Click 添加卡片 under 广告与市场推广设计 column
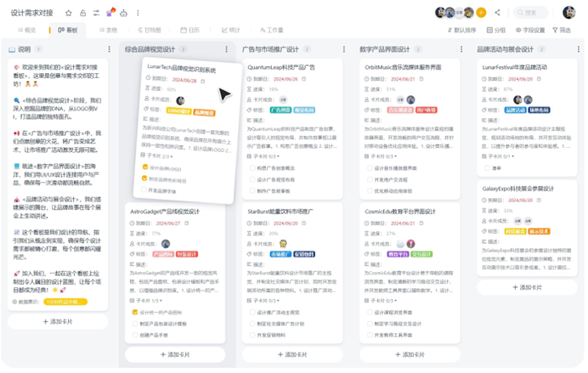The height and width of the screenshot is (373, 588). tap(292, 354)
